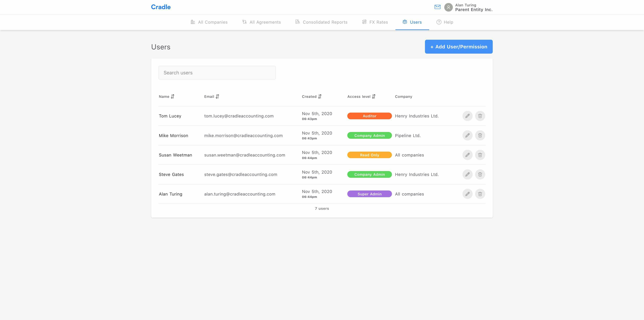Image resolution: width=644 pixels, height=320 pixels.
Task: Click trash icon for Susan Weetman
Action: tap(480, 155)
